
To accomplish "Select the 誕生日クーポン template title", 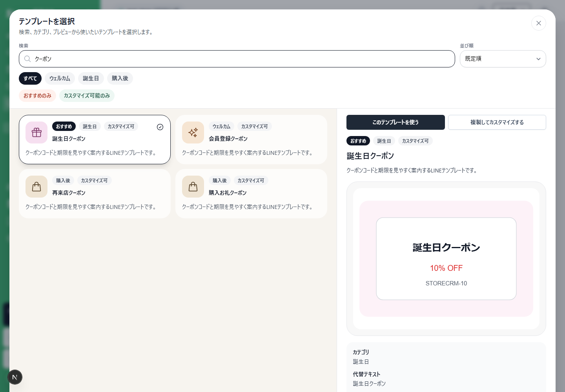I will click(69, 139).
